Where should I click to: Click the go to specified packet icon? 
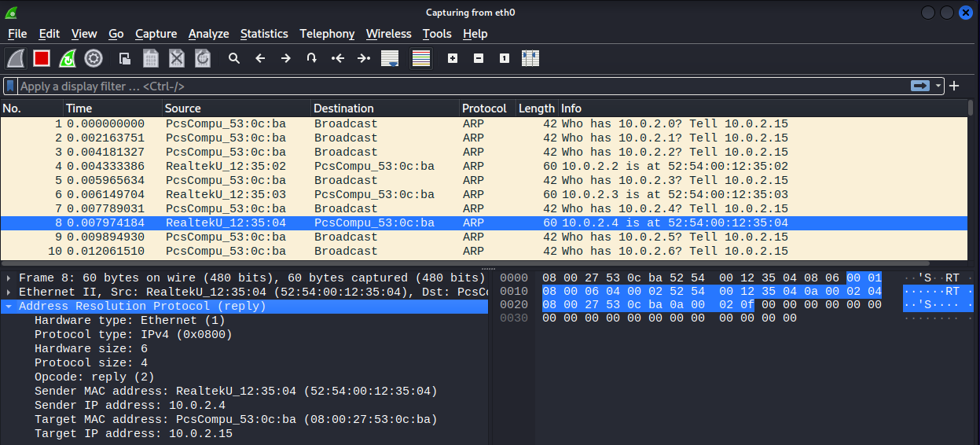point(311,58)
